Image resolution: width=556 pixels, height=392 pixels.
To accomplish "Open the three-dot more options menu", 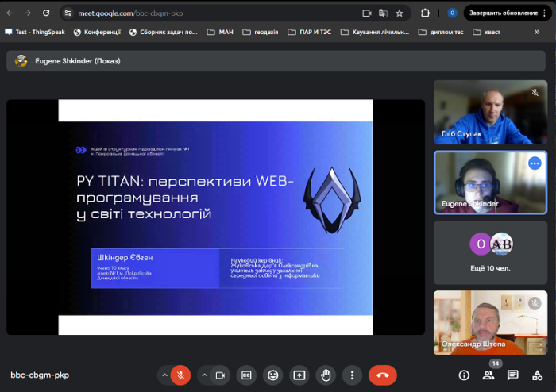I will point(352,375).
